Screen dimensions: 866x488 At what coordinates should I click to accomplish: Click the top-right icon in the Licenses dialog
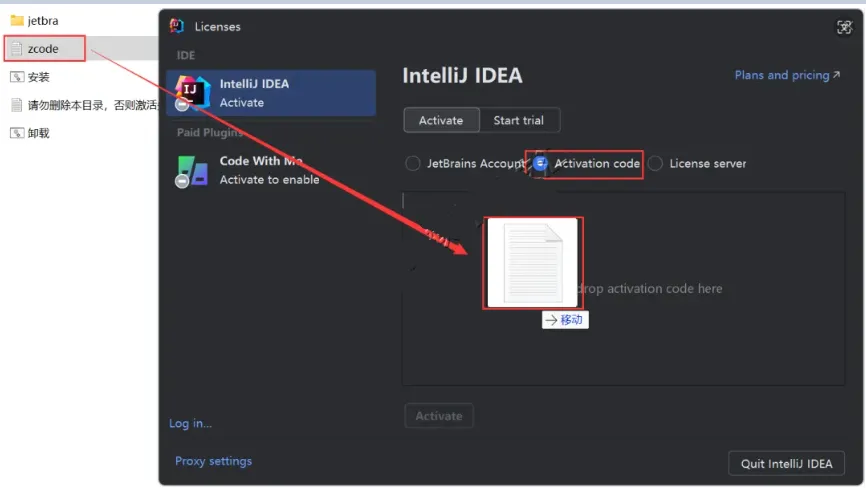pyautogui.click(x=844, y=27)
